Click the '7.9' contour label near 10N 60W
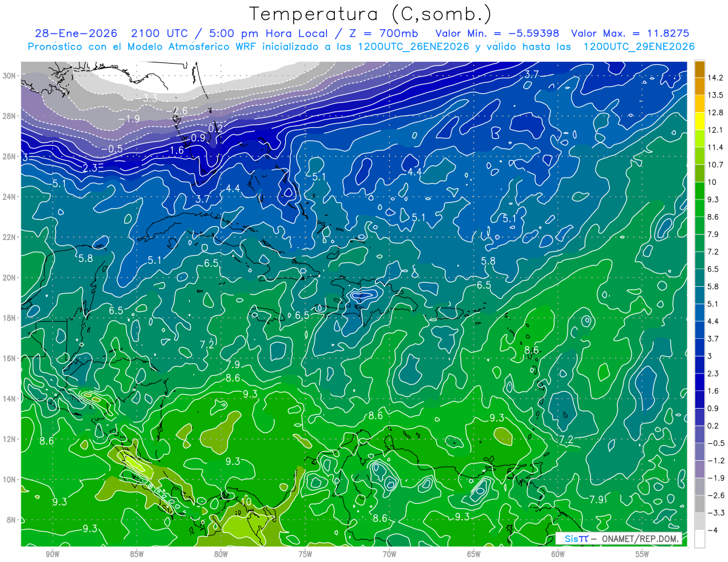The height and width of the screenshot is (562, 728). 597,499
